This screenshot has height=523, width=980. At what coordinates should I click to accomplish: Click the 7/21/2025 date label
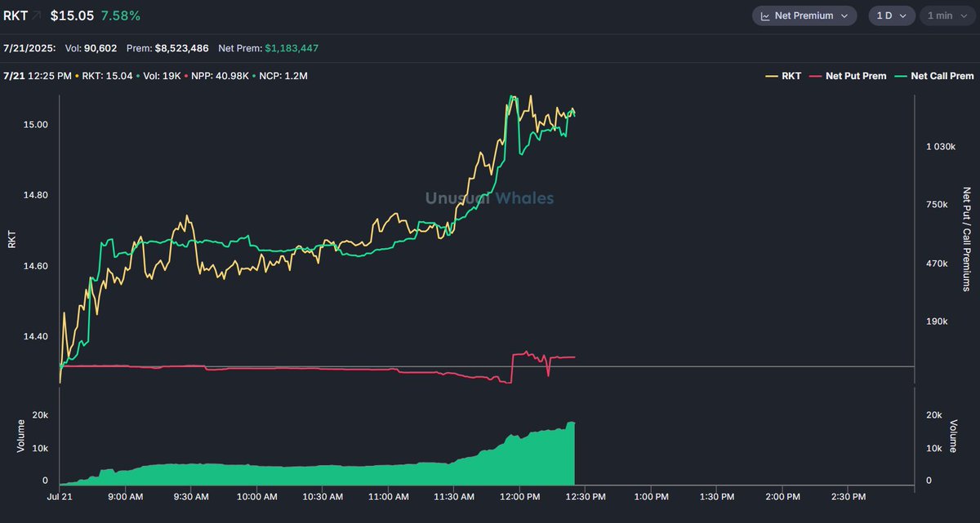(x=29, y=48)
